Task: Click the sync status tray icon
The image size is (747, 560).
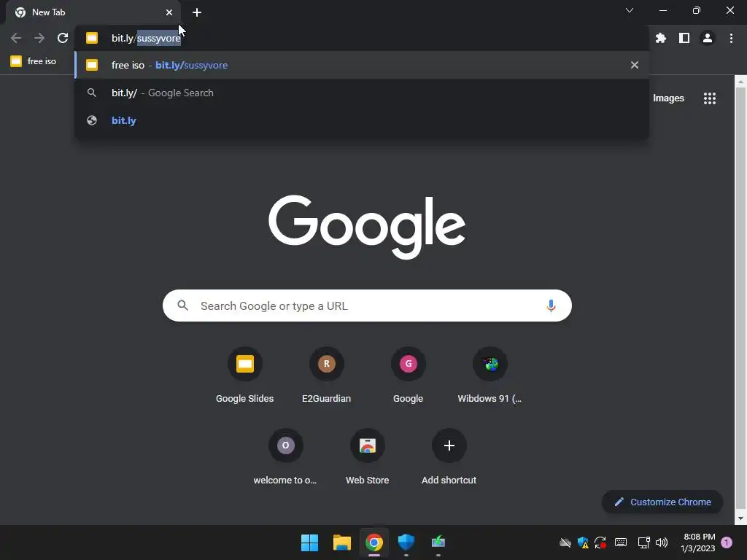Action: pyautogui.click(x=600, y=542)
